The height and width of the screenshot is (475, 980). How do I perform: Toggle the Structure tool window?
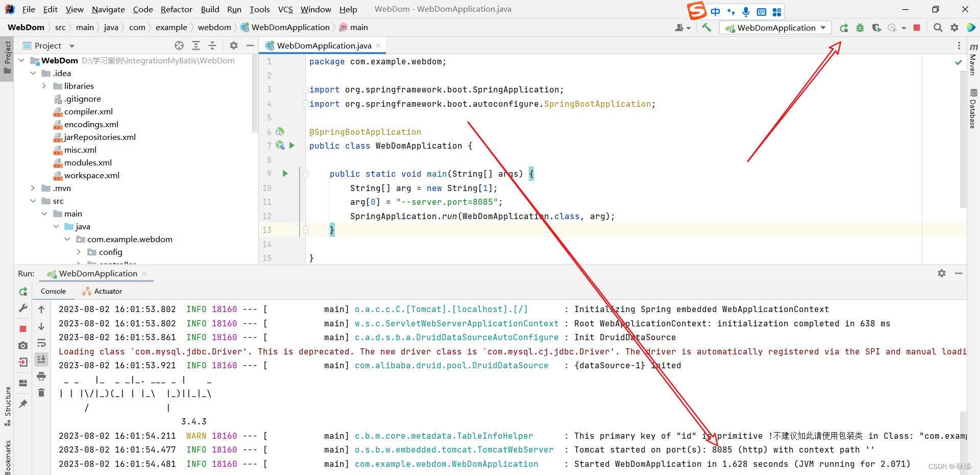click(7, 406)
